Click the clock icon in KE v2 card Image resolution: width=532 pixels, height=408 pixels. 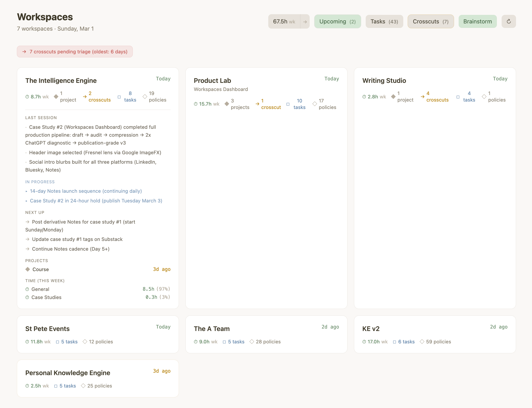click(x=364, y=342)
